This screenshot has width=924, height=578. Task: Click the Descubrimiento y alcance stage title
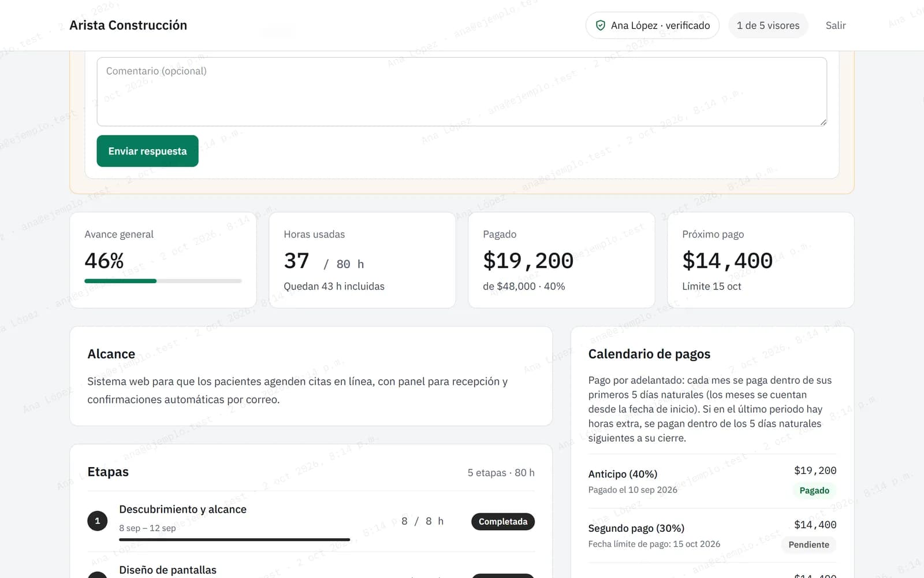(182, 509)
